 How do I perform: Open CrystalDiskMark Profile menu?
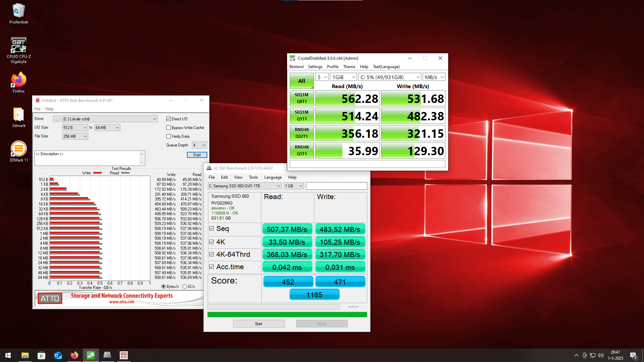333,67
